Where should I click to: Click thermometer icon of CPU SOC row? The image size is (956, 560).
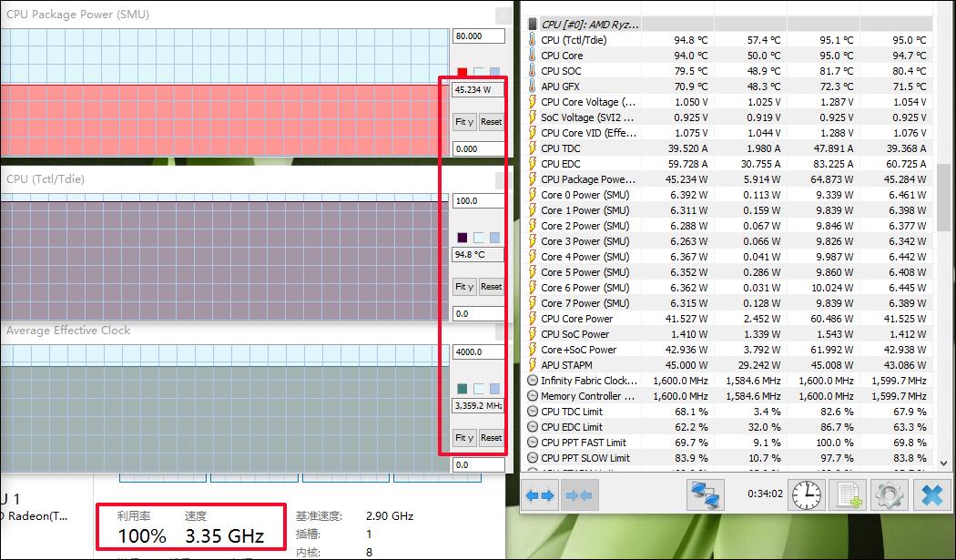532,71
